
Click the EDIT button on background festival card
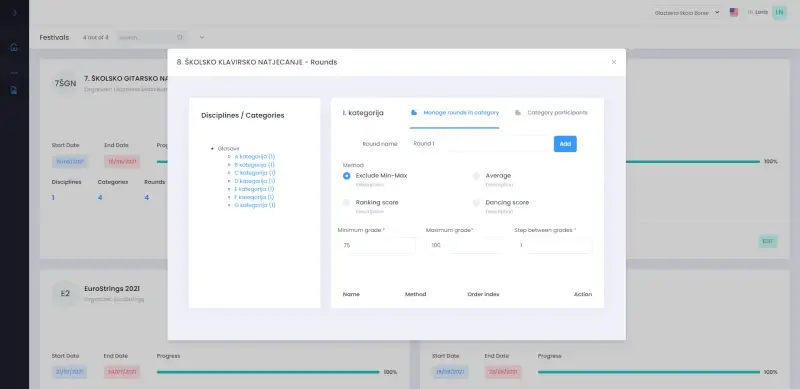[x=767, y=241]
